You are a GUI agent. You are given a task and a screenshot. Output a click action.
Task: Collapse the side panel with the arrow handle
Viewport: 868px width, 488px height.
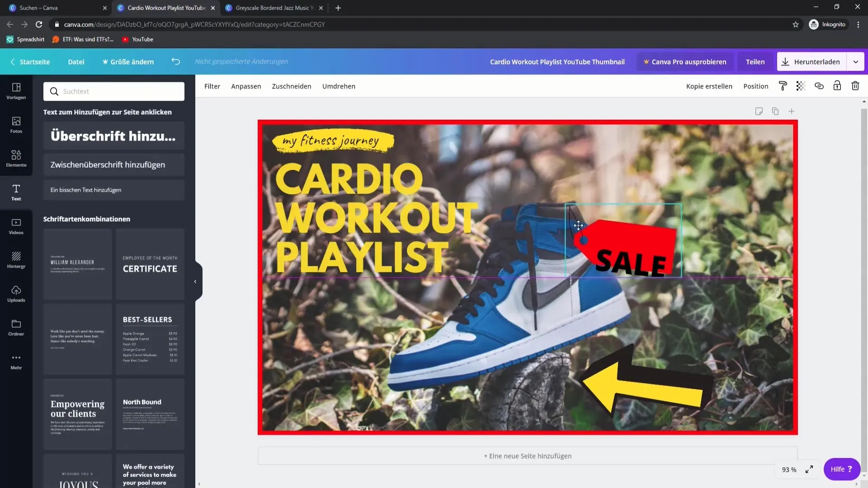pyautogui.click(x=195, y=282)
